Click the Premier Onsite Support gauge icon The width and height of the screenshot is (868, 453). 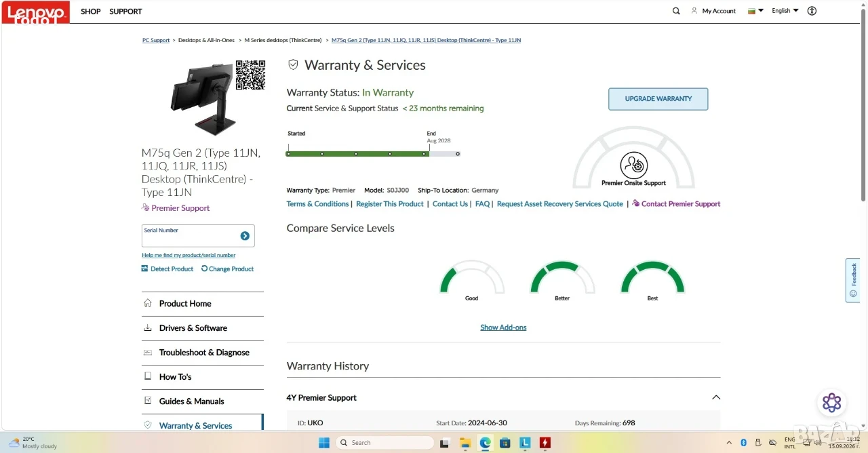pos(634,165)
